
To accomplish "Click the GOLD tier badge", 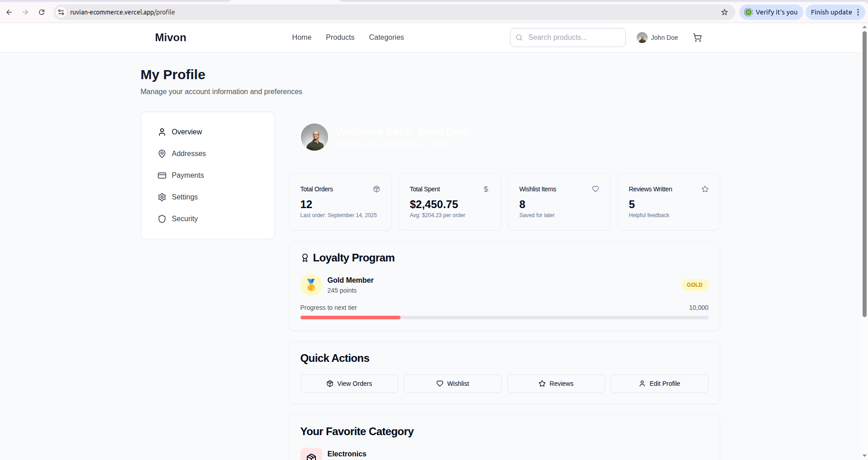I will click(695, 285).
